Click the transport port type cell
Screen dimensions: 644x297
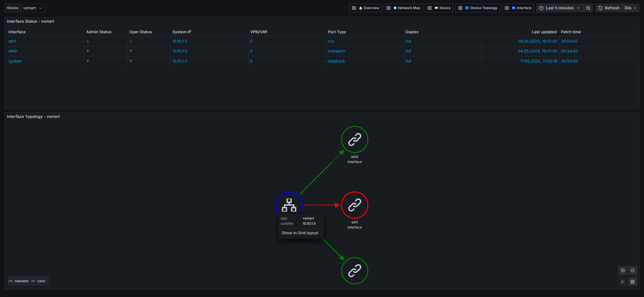pos(336,51)
